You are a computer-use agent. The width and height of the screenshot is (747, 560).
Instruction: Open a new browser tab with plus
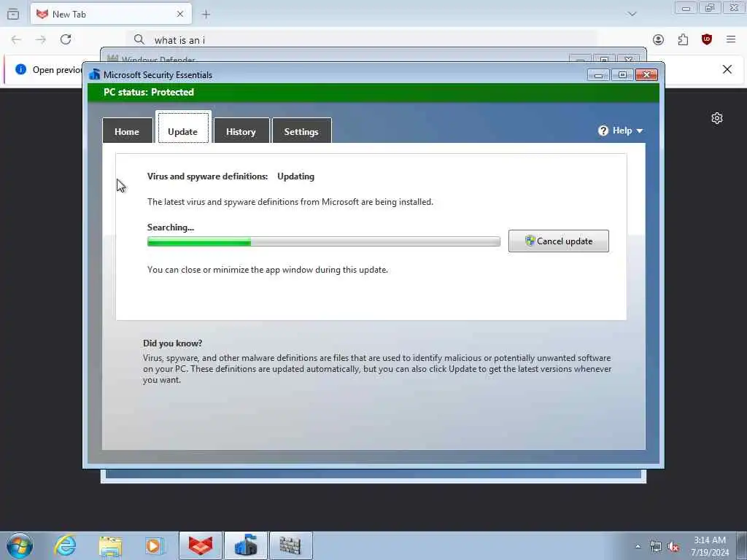coord(206,15)
